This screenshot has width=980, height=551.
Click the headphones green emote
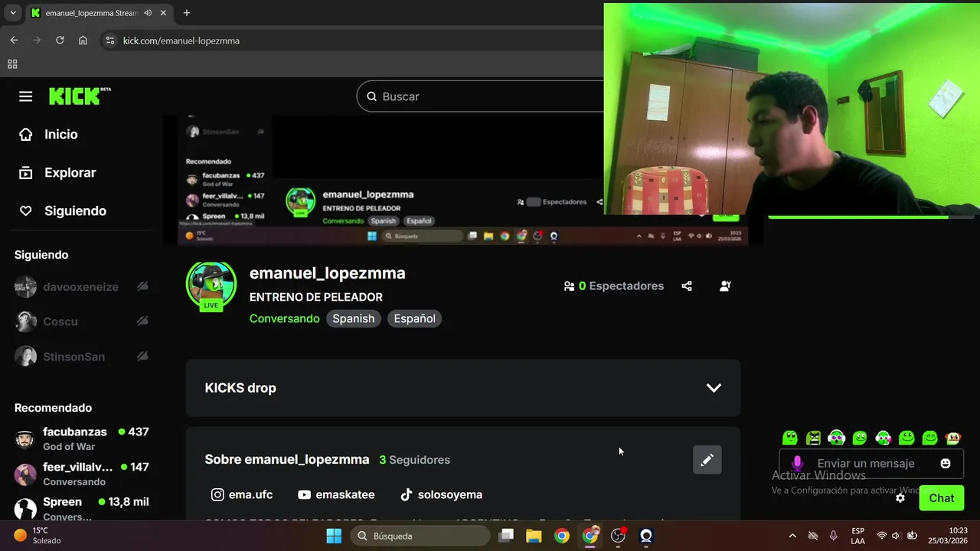point(836,438)
